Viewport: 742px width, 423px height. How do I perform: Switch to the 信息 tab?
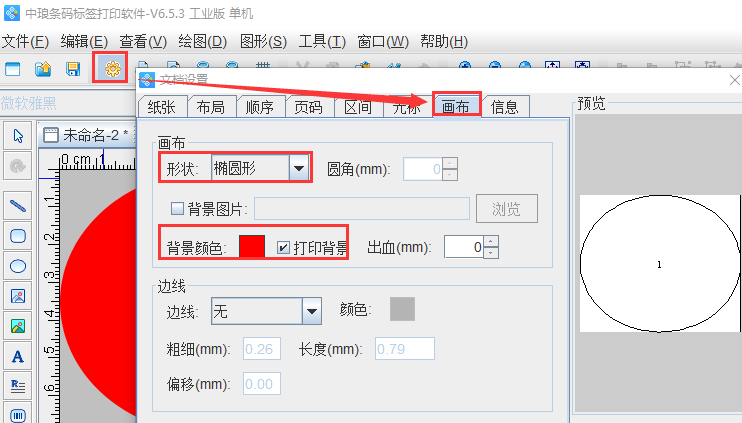pyautogui.click(x=504, y=107)
